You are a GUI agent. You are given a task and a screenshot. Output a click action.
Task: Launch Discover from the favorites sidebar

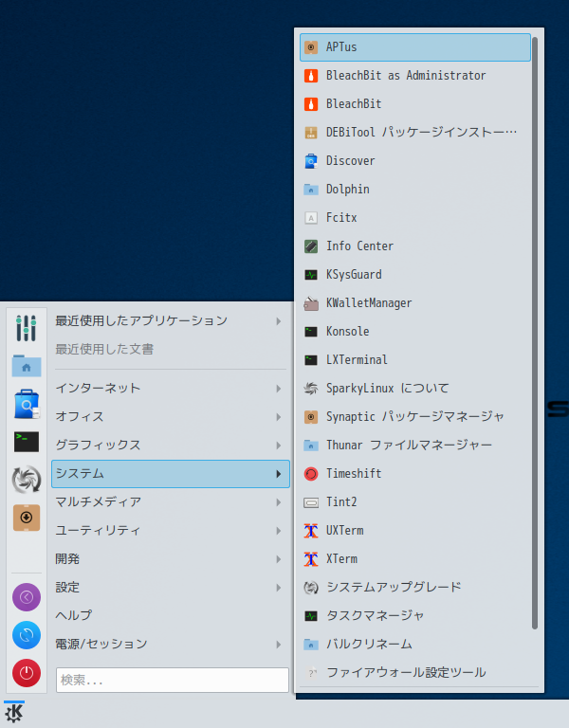coord(27,404)
